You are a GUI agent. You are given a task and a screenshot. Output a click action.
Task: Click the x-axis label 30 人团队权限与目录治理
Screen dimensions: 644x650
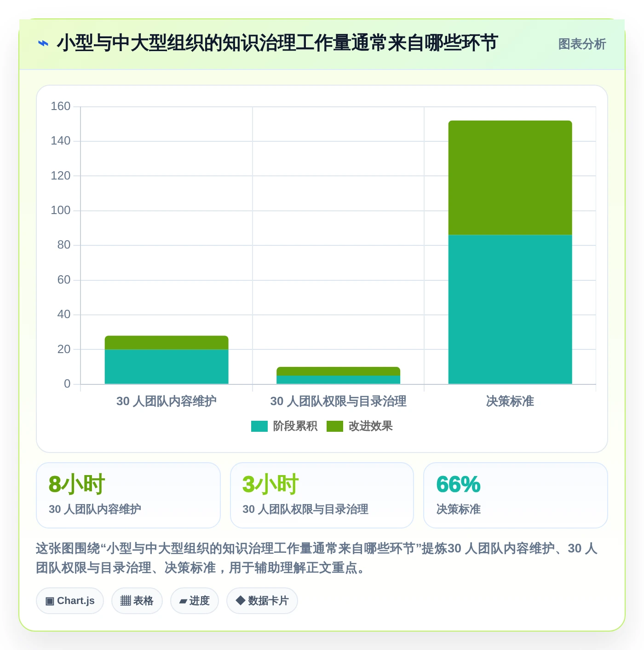[x=338, y=401]
